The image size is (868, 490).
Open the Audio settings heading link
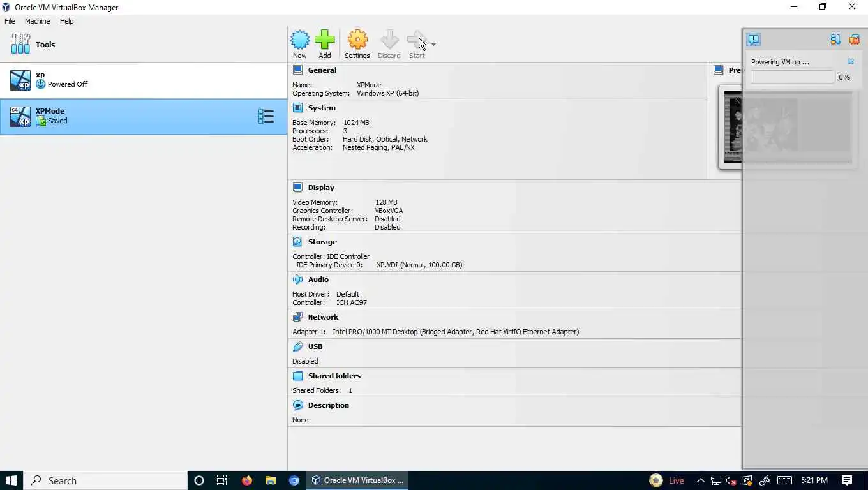point(318,279)
